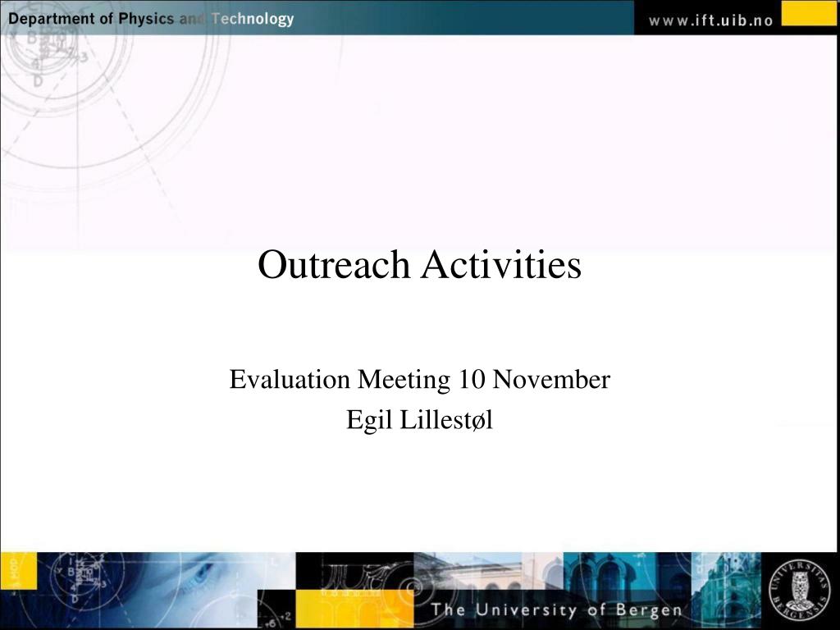Click the presenter name 'Egil Lillestøl'

click(419, 419)
